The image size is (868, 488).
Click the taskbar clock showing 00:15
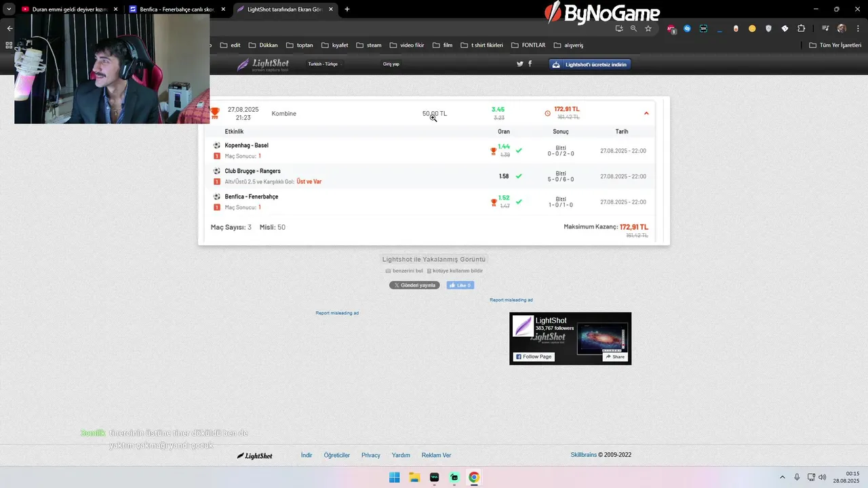pos(847,477)
